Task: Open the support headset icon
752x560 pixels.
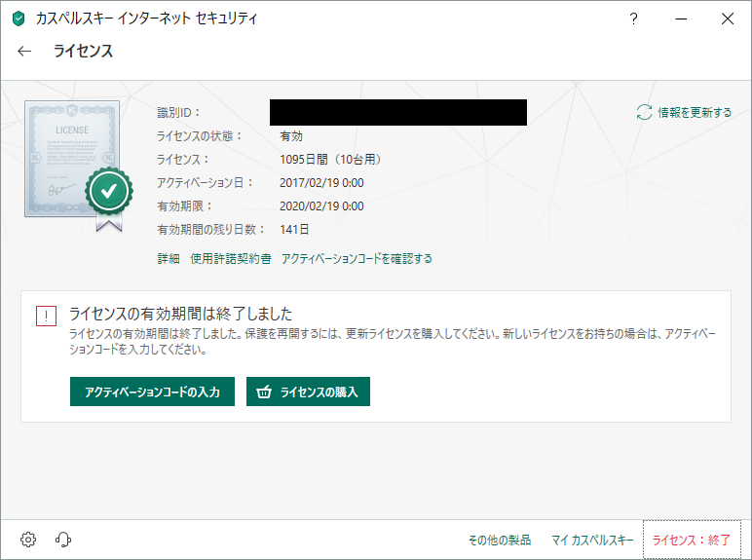Action: click(x=63, y=540)
